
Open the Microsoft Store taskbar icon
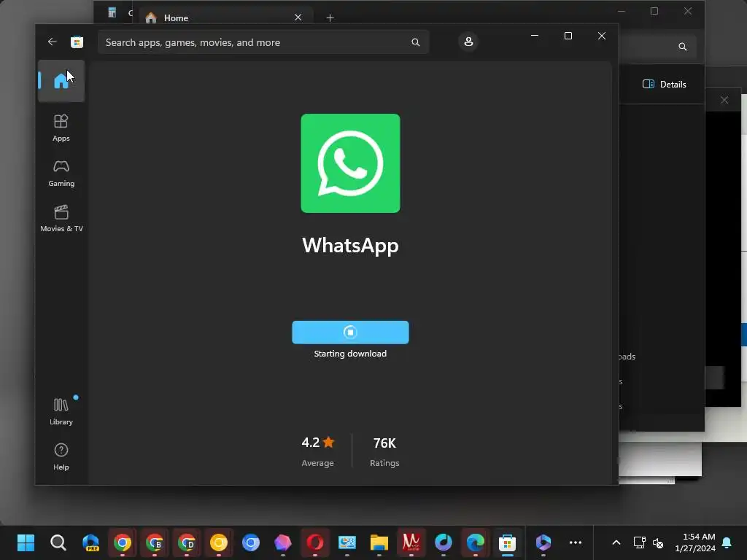pos(508,542)
